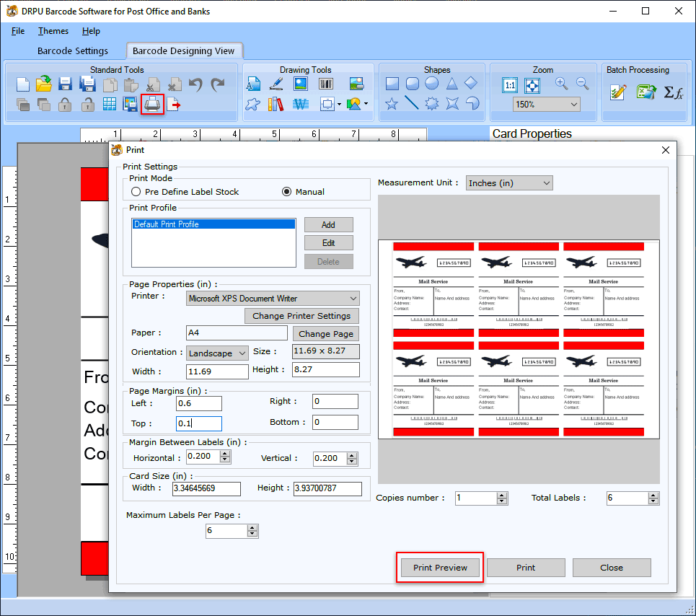Click the formula sigma fx icon

[x=673, y=92]
